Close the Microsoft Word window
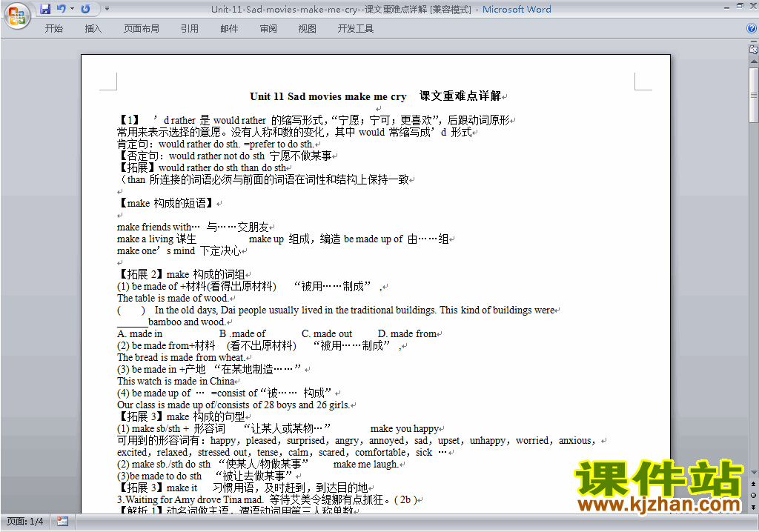Image resolution: width=759 pixels, height=532 pixels. click(x=753, y=6)
